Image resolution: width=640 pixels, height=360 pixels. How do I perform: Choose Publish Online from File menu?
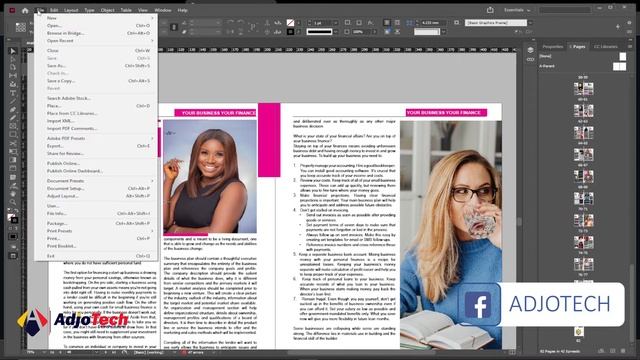point(96,163)
